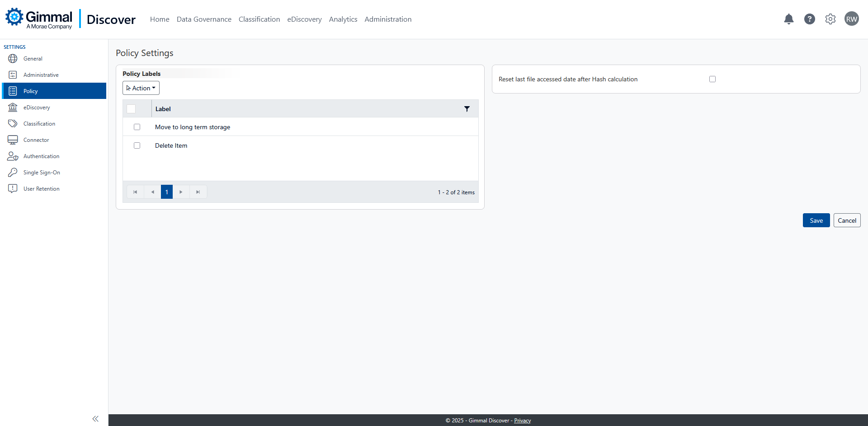The width and height of the screenshot is (868, 426).
Task: Collapse the sidebar with double-chevron control
Action: (x=95, y=419)
